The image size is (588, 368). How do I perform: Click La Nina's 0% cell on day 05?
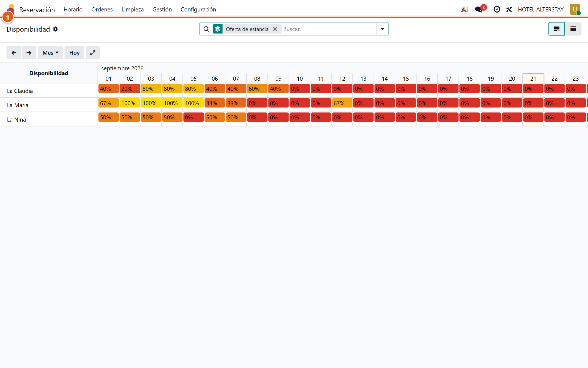pos(194,117)
